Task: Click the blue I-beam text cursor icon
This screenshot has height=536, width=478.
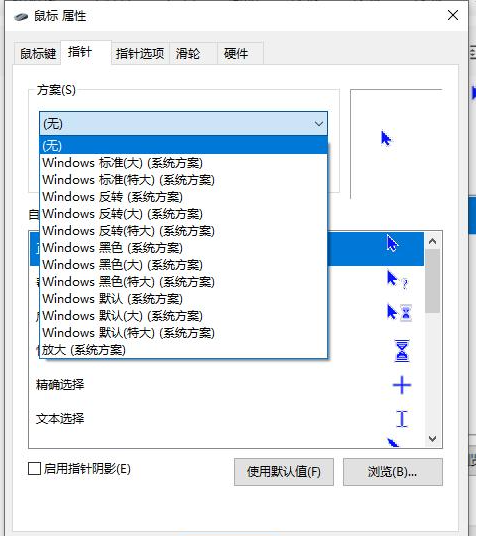Action: pos(402,419)
